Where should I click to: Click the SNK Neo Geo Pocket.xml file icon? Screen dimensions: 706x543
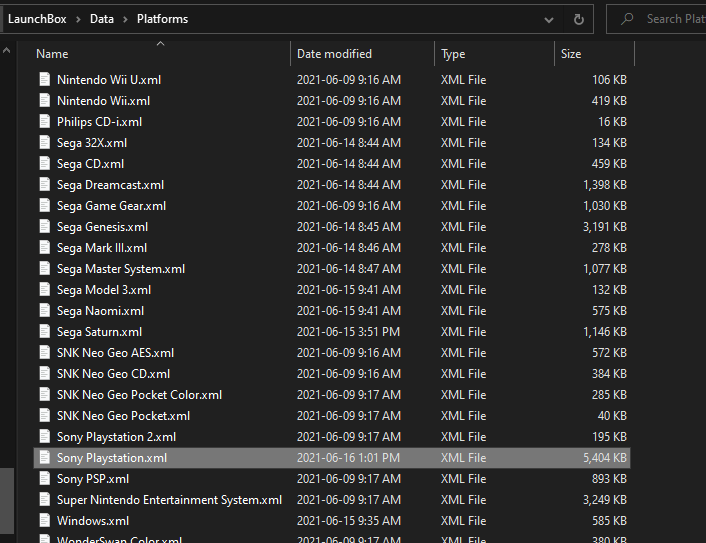click(45, 416)
